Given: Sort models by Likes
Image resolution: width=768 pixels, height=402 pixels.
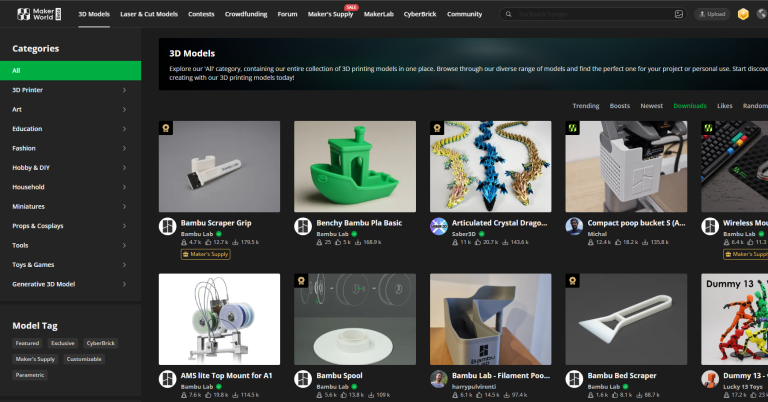Looking at the screenshot, I should 724,106.
